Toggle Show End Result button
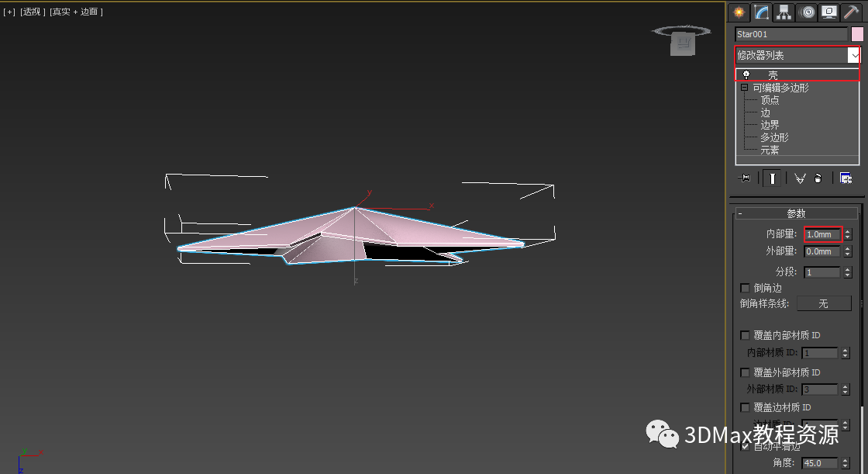This screenshot has height=474, width=868. click(772, 178)
